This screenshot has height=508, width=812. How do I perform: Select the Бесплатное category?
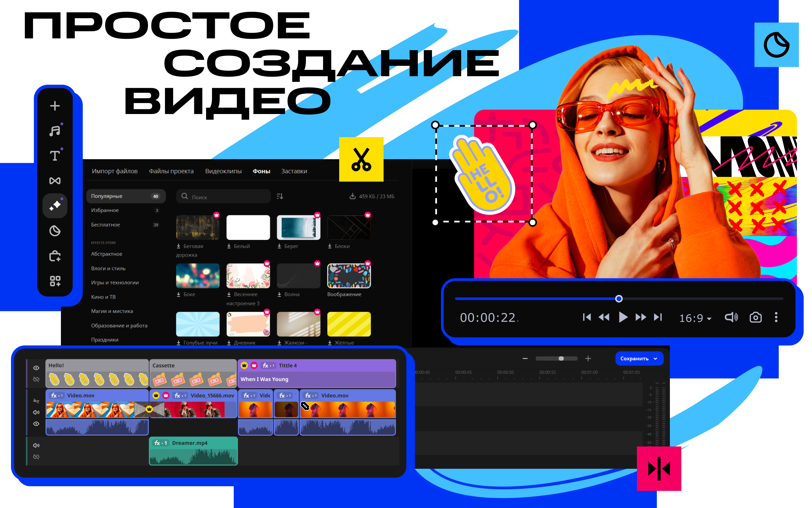(126, 225)
